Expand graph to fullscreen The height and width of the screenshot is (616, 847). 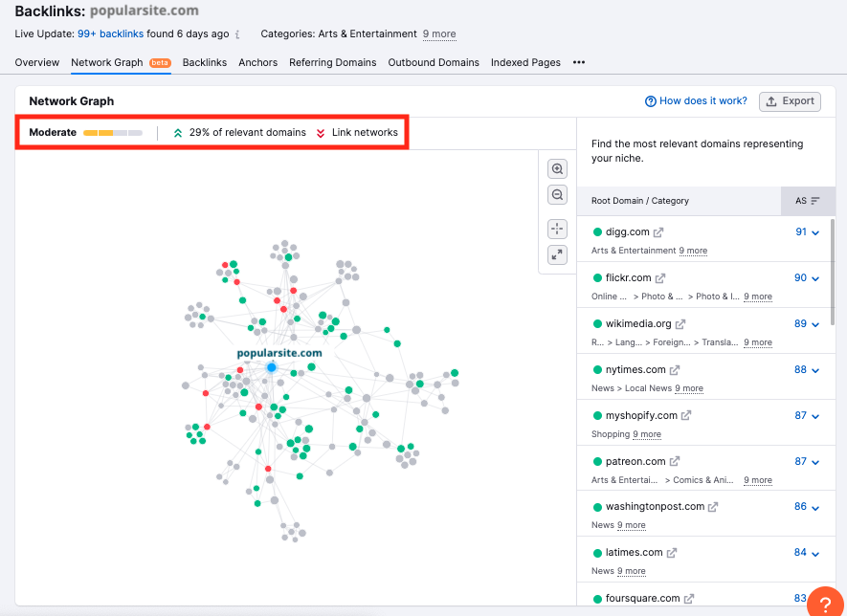coord(558,254)
